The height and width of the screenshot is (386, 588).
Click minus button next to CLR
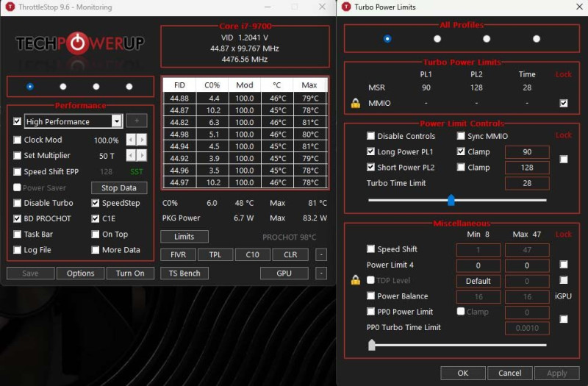click(321, 254)
